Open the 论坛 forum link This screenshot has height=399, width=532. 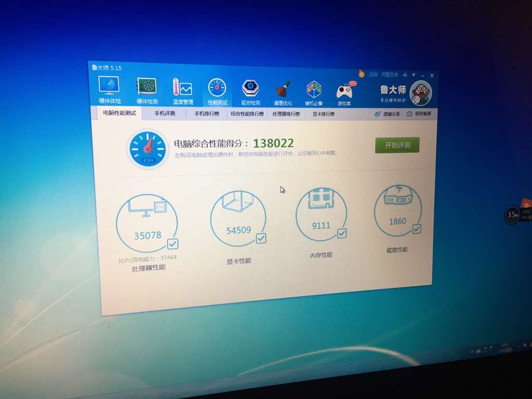click(373, 74)
